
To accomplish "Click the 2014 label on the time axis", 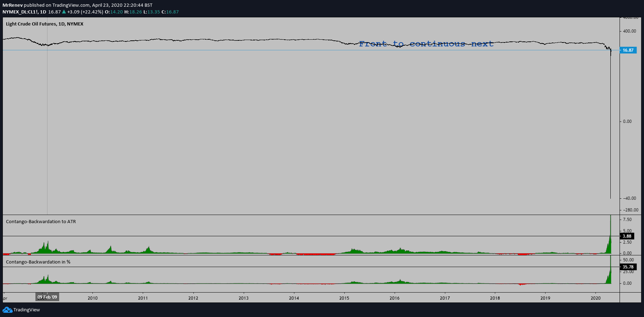I will tap(294, 298).
